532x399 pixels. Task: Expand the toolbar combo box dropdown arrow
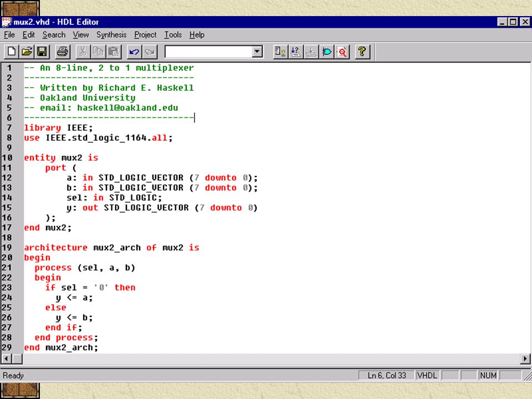[x=257, y=52]
